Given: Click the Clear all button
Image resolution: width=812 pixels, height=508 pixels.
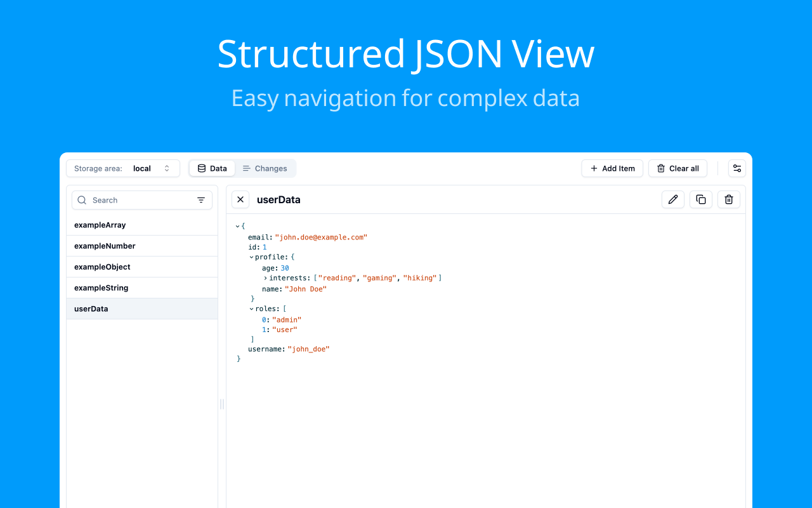Looking at the screenshot, I should click(678, 168).
